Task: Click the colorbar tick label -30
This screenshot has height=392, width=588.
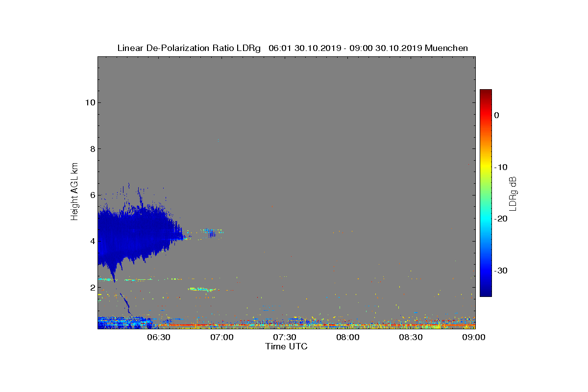Action: click(x=501, y=270)
